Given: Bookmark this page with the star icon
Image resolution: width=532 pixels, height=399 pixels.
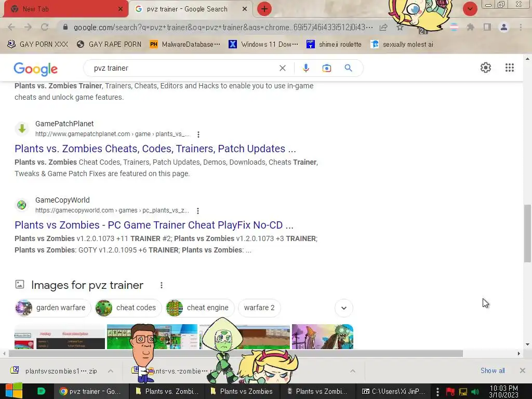Looking at the screenshot, I should (400, 27).
